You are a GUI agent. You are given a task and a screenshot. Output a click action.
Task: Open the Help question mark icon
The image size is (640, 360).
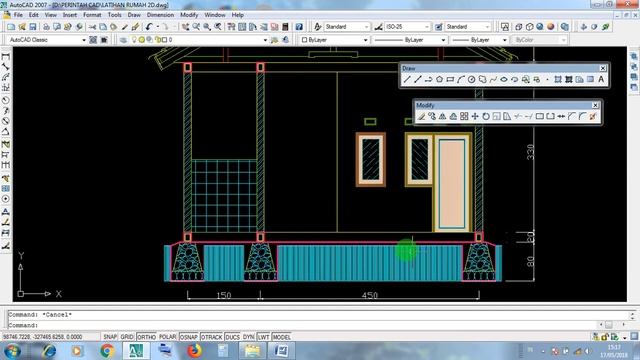299,27
